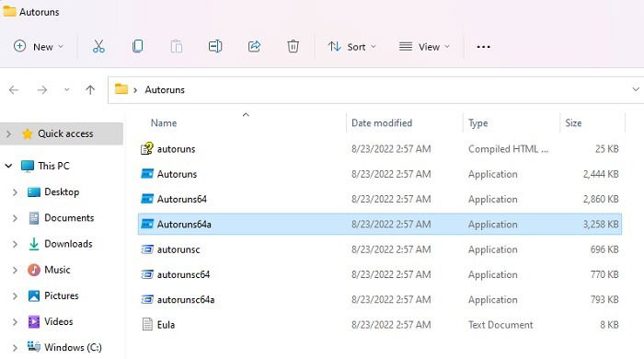The image size is (644, 359).
Task: Click the Text Document type cell
Action: [x=500, y=325]
